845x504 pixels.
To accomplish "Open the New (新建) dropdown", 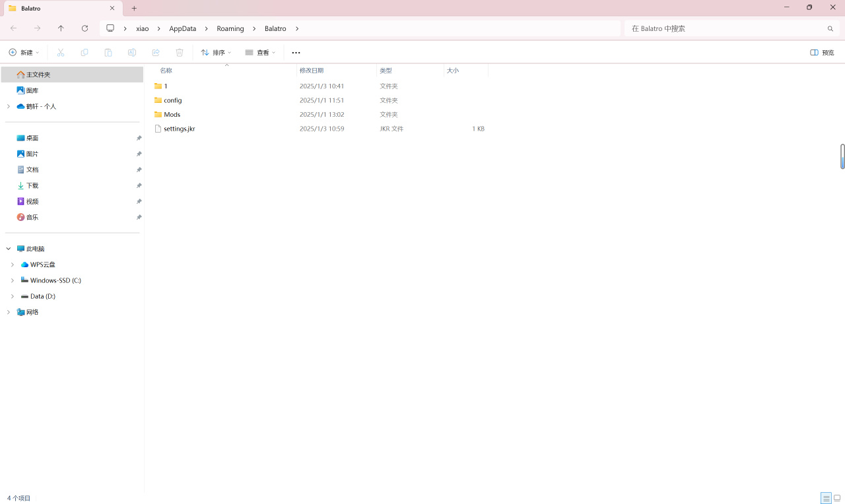I will (24, 52).
